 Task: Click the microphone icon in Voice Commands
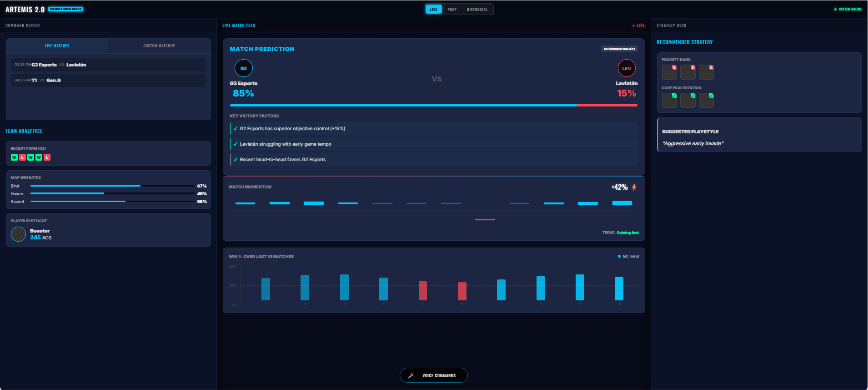(411, 375)
